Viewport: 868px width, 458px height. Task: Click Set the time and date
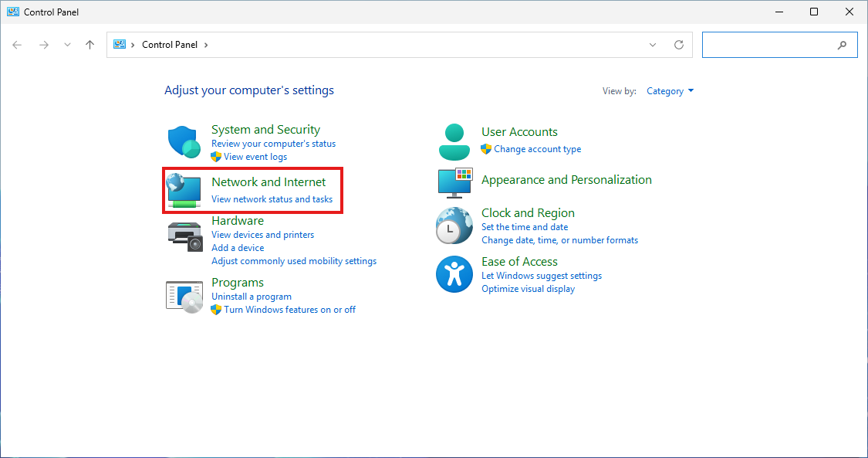click(525, 227)
